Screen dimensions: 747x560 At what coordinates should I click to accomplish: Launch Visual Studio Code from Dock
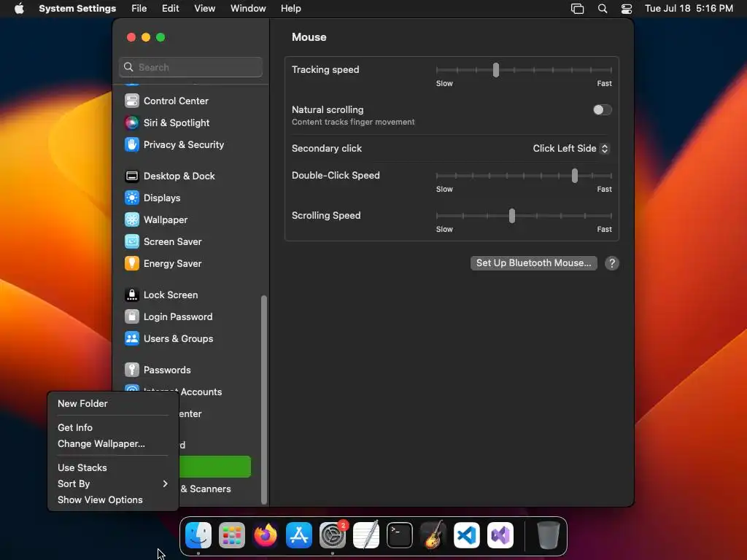click(466, 535)
